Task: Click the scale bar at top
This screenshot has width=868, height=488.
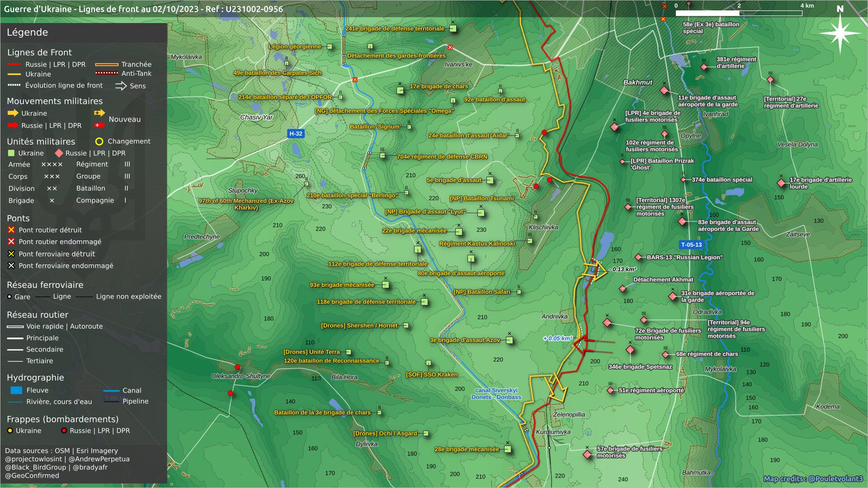Action: click(x=739, y=13)
